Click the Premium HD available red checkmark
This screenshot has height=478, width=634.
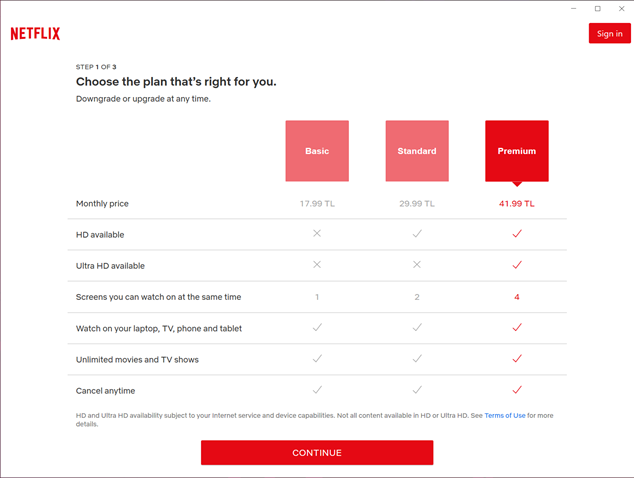pos(517,234)
